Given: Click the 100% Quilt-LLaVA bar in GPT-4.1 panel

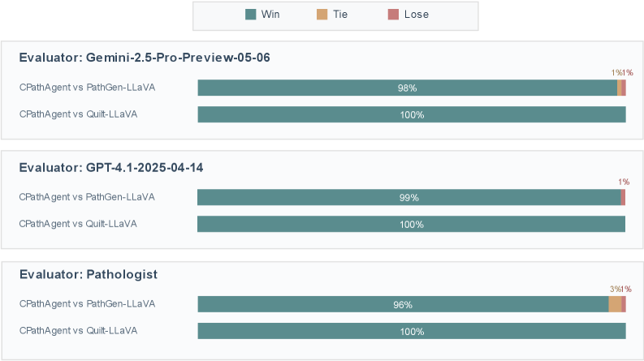Looking at the screenshot, I should pos(412,224).
